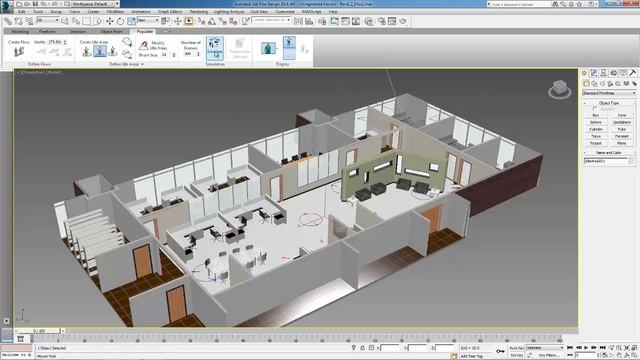Select the Geometry category icon
Screen dimensions: 640x360
586,84
